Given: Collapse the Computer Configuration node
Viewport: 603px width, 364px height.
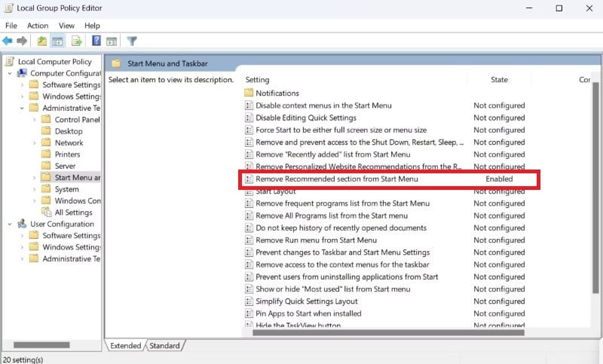Looking at the screenshot, I should pyautogui.click(x=10, y=73).
